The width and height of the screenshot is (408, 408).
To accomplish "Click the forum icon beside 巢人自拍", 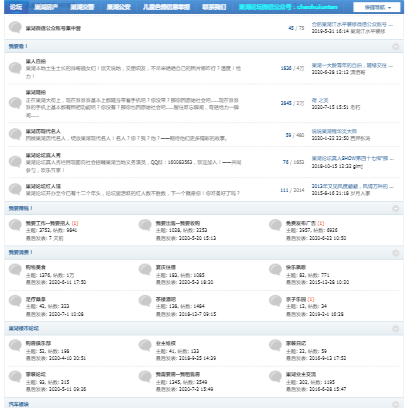I will pos(15,68).
